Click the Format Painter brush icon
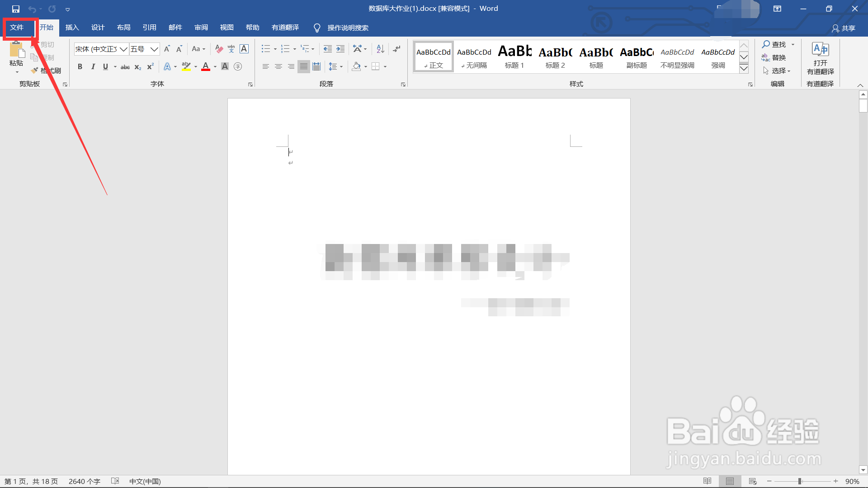868x488 pixels. coord(35,70)
